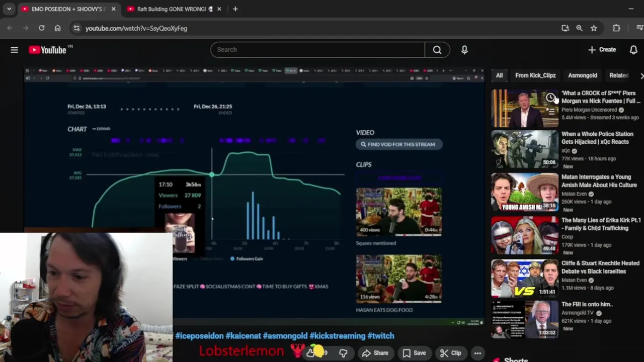Image resolution: width=644 pixels, height=362 pixels.
Task: Save the video to a playlist
Action: click(x=414, y=353)
